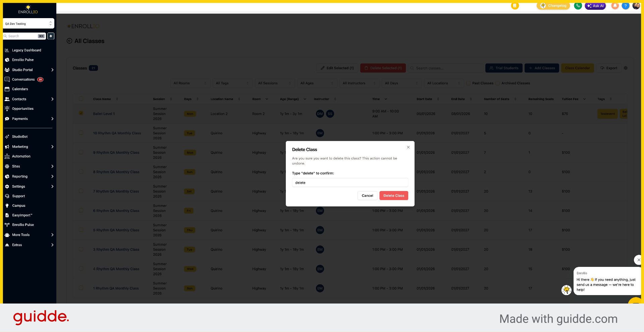644x332 pixels.
Task: Open the notifications bell icon
Action: click(615, 6)
